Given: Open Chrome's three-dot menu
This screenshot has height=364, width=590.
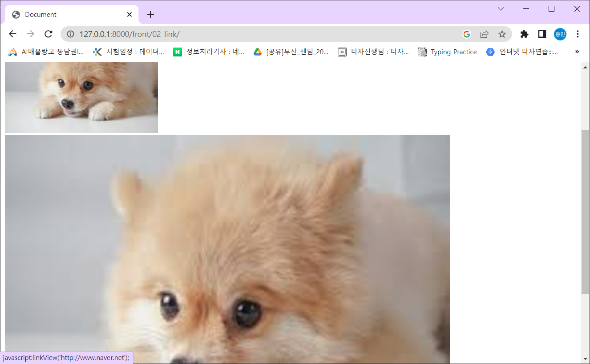Looking at the screenshot, I should coord(578,34).
